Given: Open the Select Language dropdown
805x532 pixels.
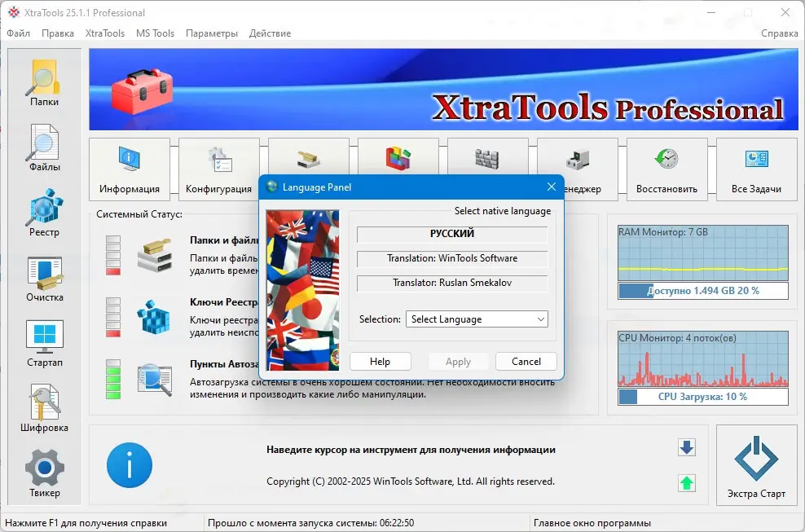Looking at the screenshot, I should tap(477, 319).
